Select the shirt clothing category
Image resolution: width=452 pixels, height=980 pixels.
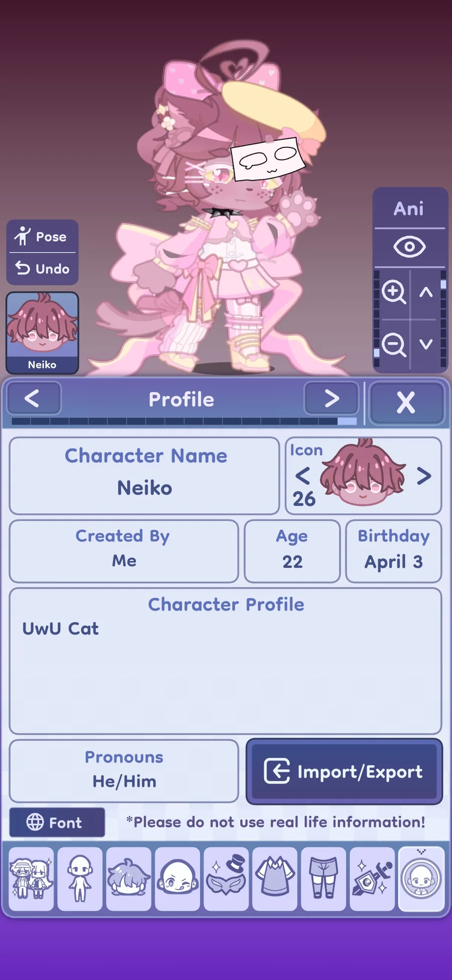(275, 879)
